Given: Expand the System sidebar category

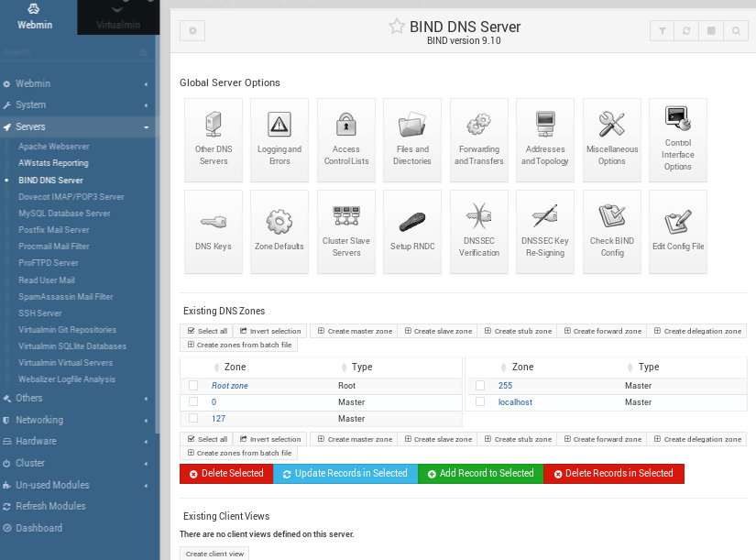Looking at the screenshot, I should 79,105.
